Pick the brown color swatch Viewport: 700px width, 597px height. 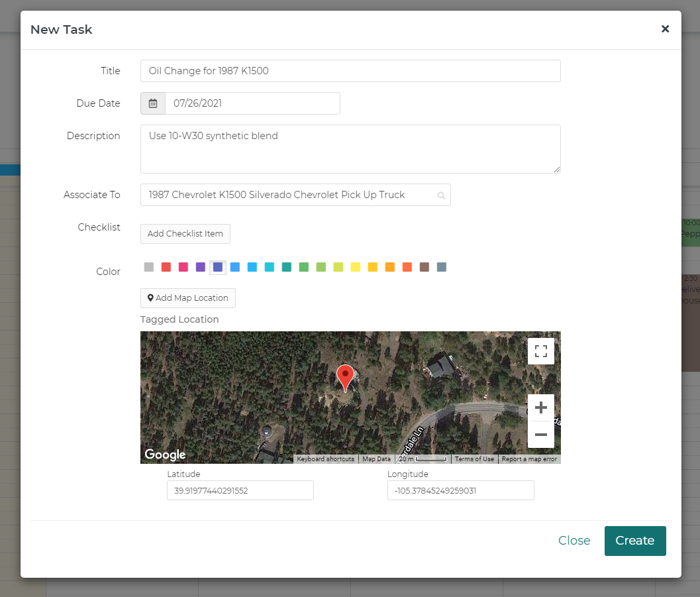tap(425, 267)
